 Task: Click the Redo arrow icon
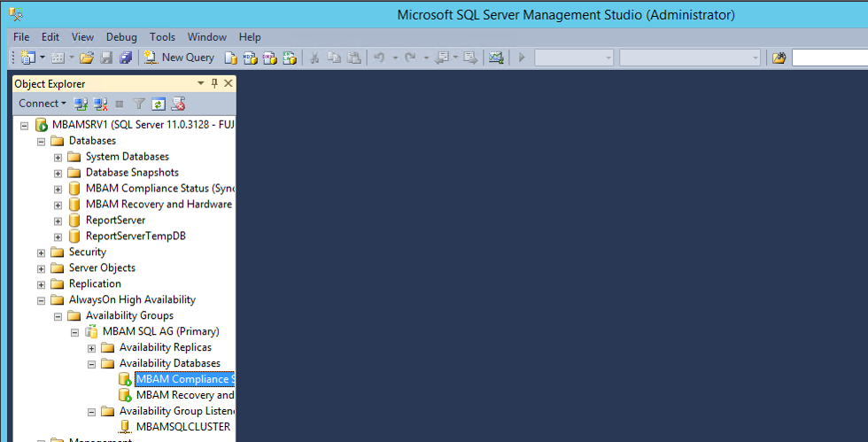click(410, 57)
